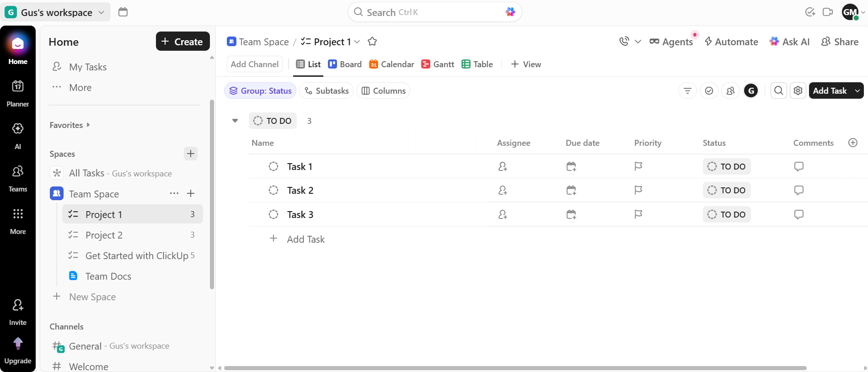This screenshot has height=372, width=868.
Task: Open the Group: Status dropdown
Action: 260,91
